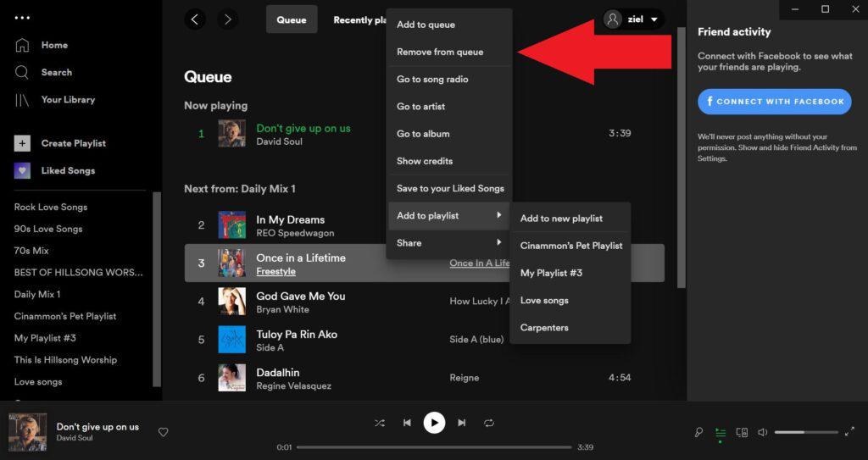Click the user profile avatar icon
Image resolution: width=868 pixels, height=460 pixels.
click(x=613, y=19)
